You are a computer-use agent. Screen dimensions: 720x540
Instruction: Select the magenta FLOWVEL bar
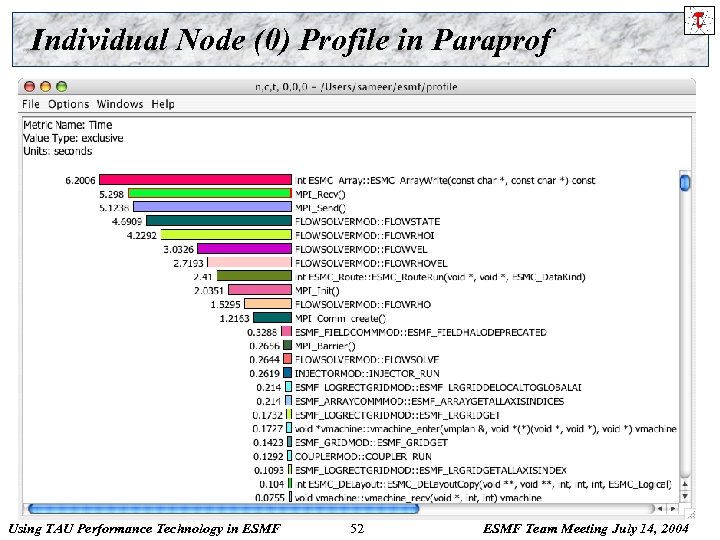coord(244,248)
